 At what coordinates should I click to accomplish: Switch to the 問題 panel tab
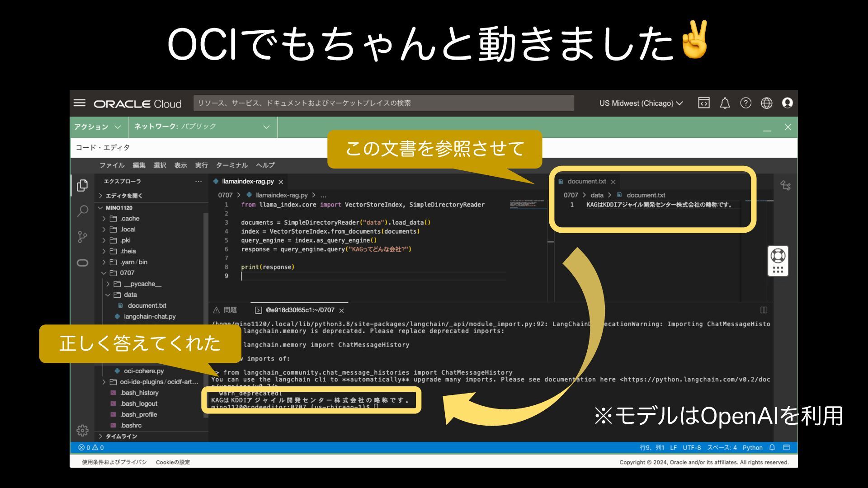(x=225, y=310)
